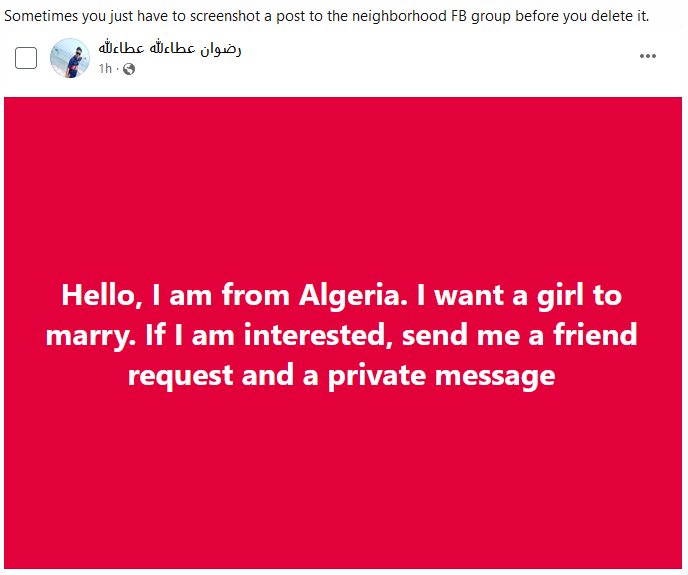Image resolution: width=688 pixels, height=575 pixels.
Task: Click the word "request" on last line
Action: click(180, 377)
